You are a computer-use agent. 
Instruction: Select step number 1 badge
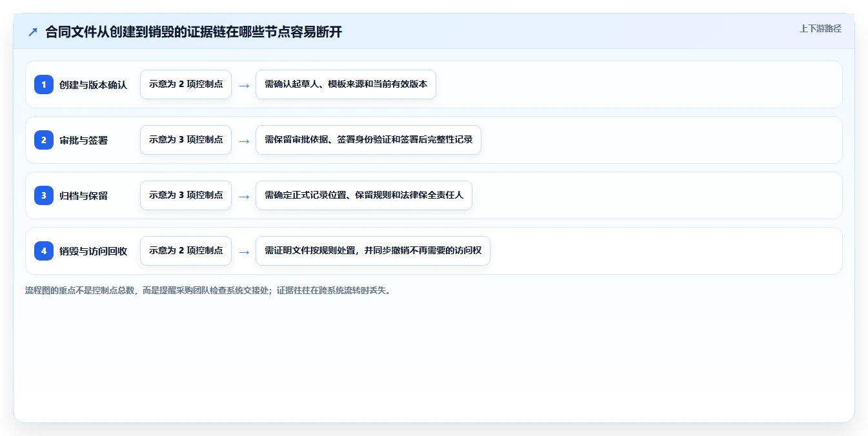[44, 84]
